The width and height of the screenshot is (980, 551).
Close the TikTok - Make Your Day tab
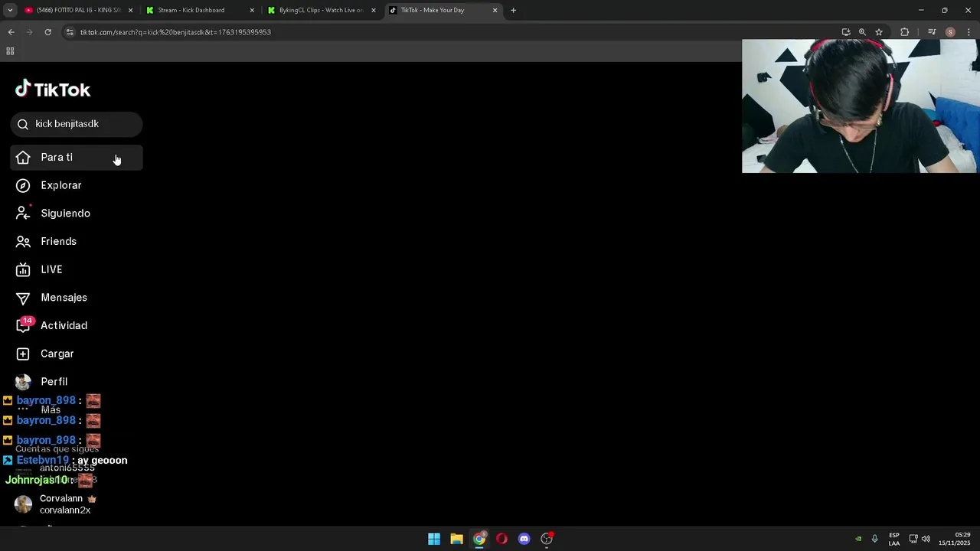pyautogui.click(x=495, y=11)
